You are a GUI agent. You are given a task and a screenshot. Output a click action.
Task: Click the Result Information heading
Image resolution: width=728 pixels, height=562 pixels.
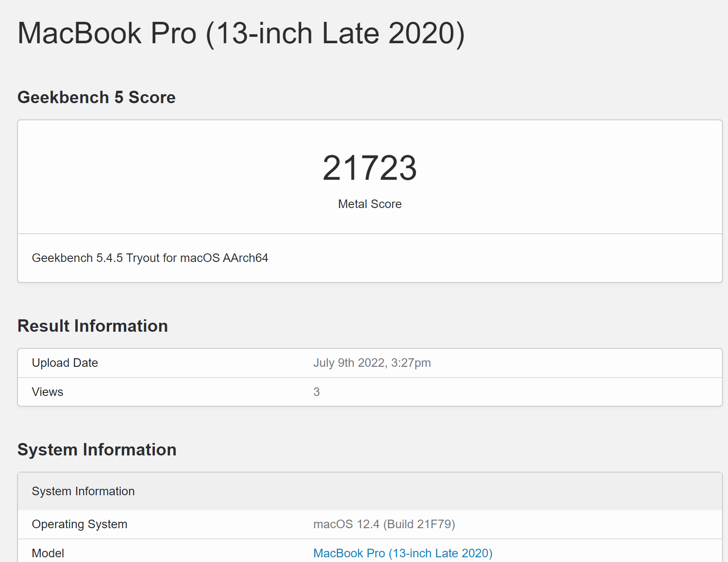tap(93, 326)
